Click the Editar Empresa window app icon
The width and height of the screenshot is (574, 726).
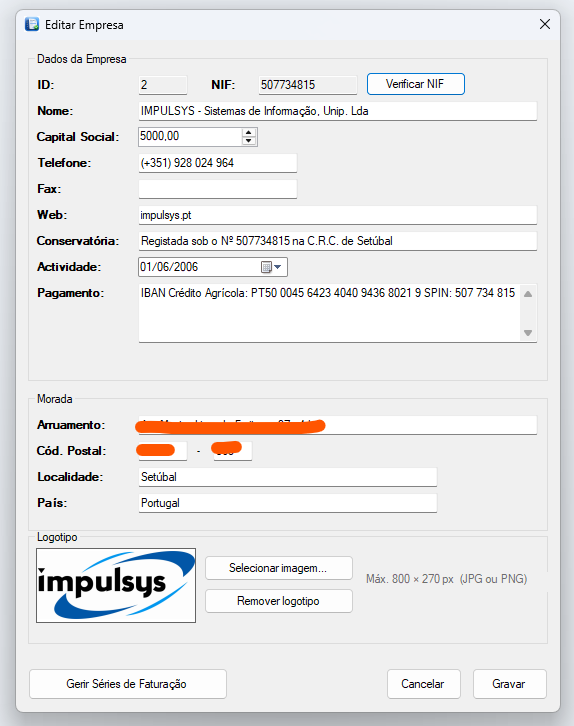(32, 24)
